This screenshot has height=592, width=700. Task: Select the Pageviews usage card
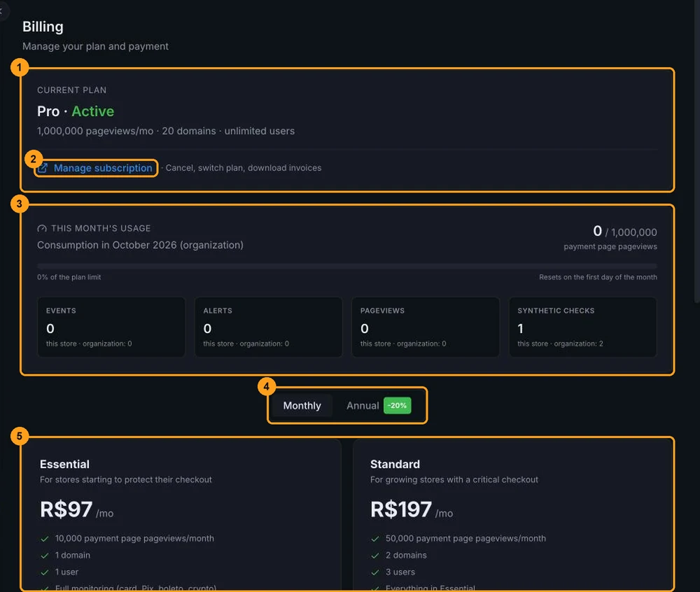pos(426,327)
